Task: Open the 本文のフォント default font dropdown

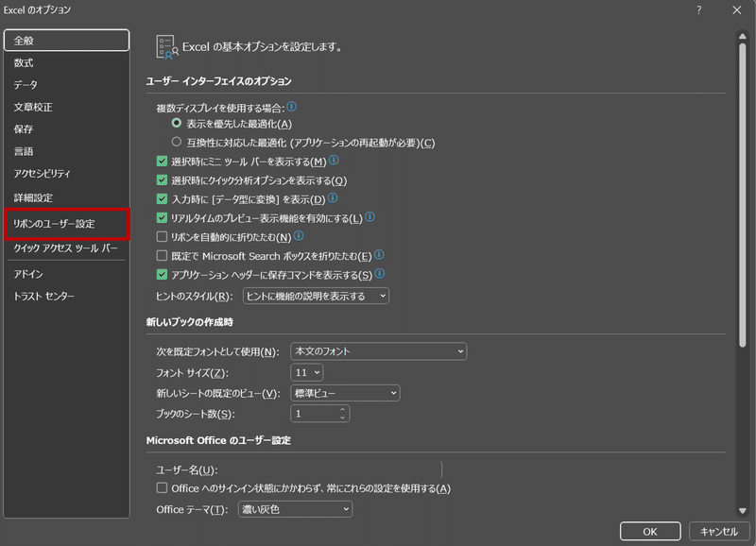Action: [x=379, y=351]
